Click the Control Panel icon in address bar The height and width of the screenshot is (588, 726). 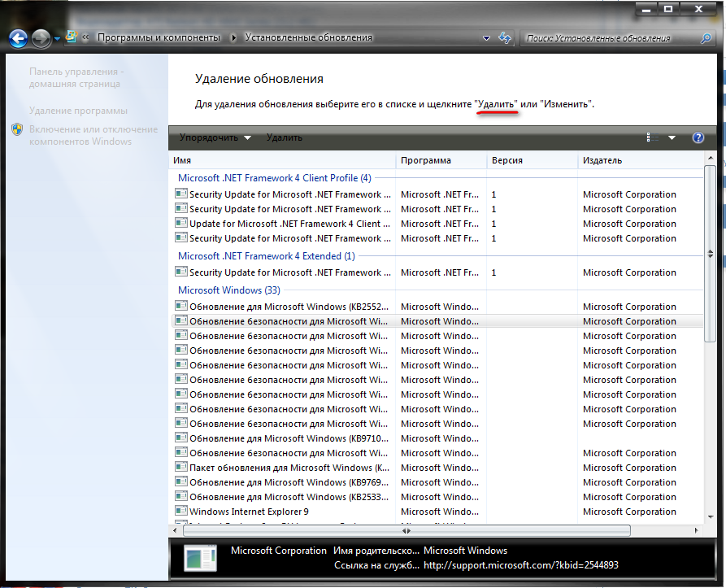[71, 37]
